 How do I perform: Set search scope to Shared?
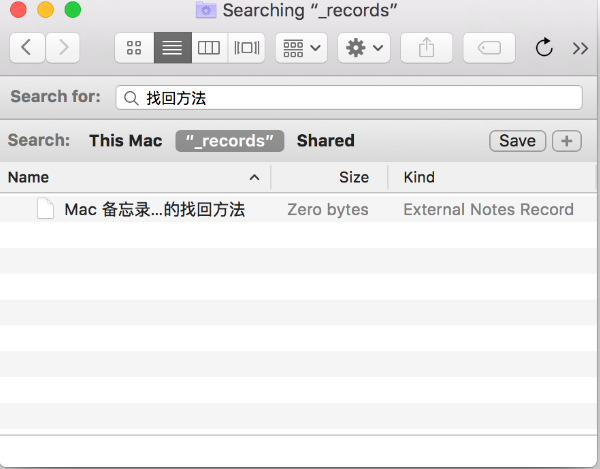coord(325,141)
